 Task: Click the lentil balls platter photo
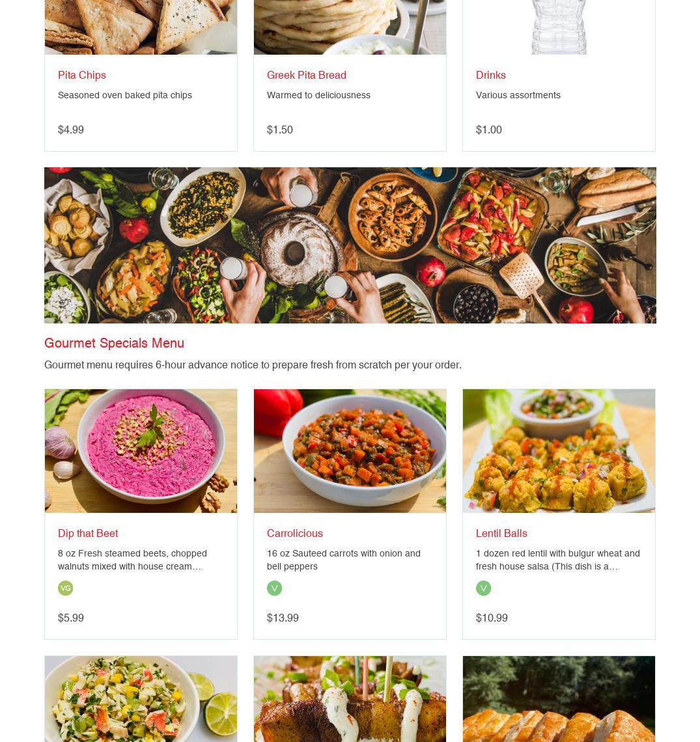point(559,451)
